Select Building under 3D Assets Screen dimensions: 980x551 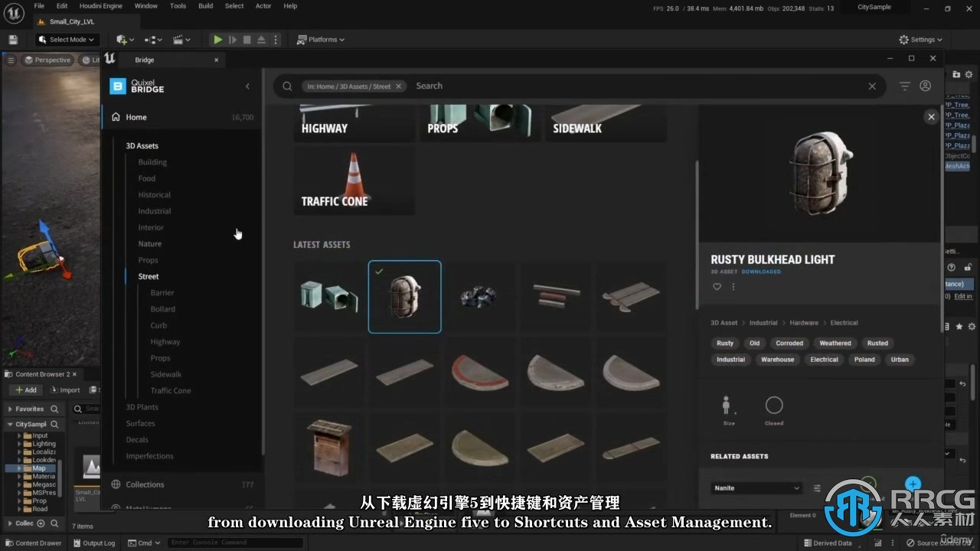click(x=152, y=162)
